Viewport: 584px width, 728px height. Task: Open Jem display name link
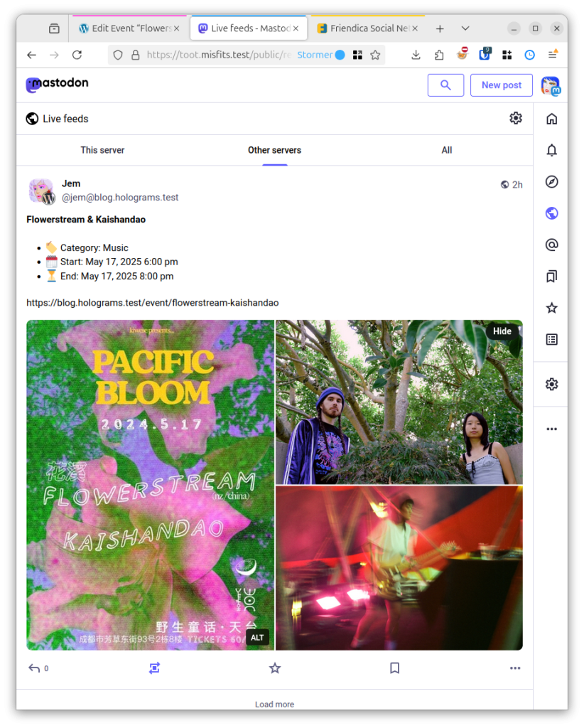(x=71, y=183)
